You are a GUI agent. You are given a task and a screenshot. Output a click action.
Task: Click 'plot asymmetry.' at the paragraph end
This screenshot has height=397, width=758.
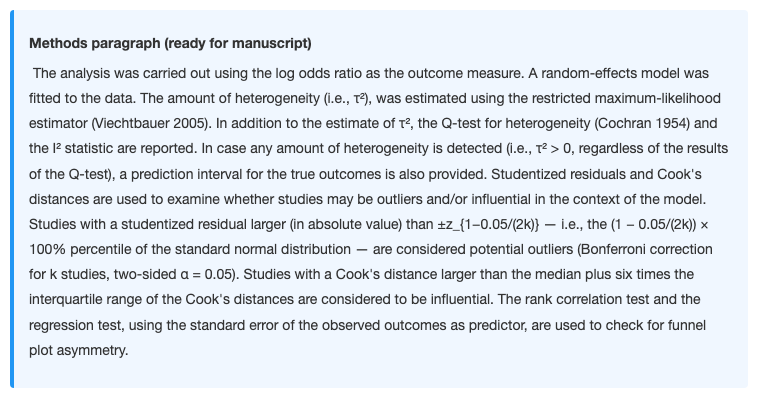tap(79, 350)
